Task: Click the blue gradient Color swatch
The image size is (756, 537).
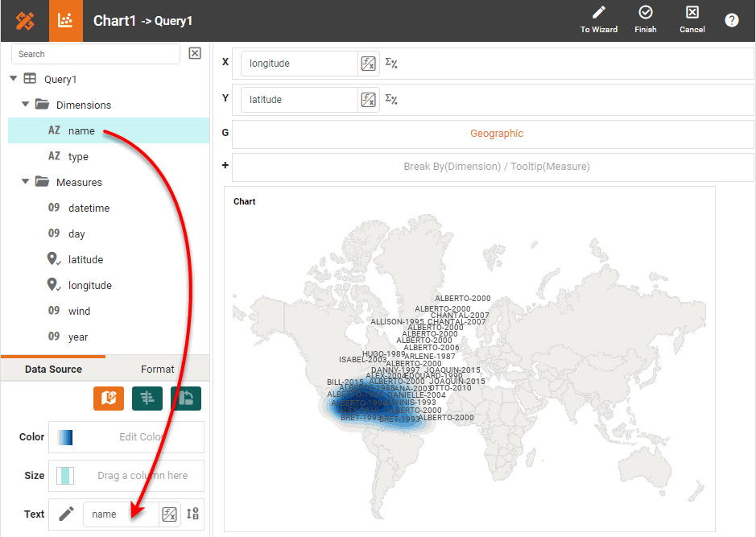Action: (65, 437)
